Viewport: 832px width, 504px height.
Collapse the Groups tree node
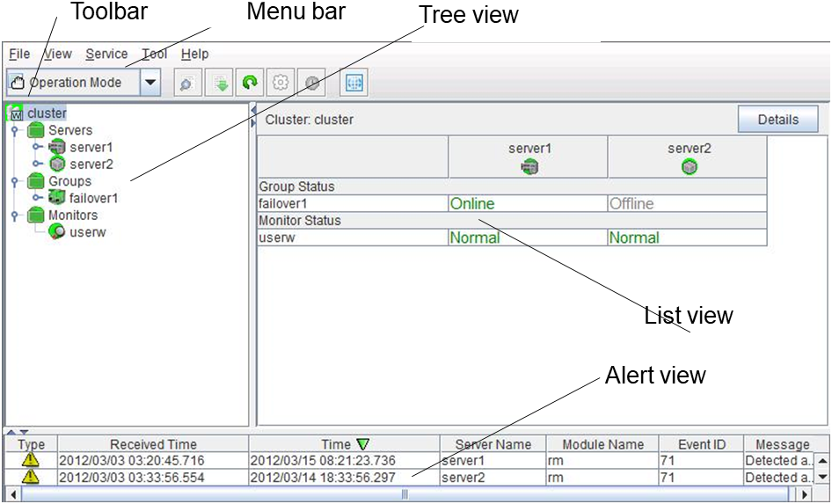(x=15, y=181)
